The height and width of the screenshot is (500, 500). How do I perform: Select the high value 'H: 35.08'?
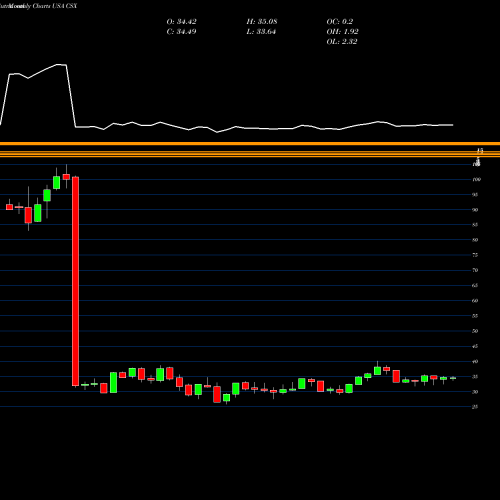point(262,22)
